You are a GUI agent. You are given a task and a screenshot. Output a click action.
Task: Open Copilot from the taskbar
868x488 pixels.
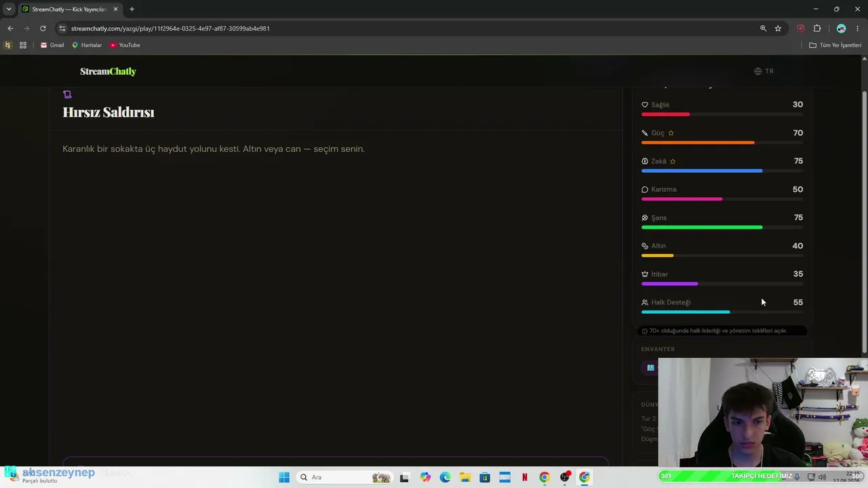point(425,477)
